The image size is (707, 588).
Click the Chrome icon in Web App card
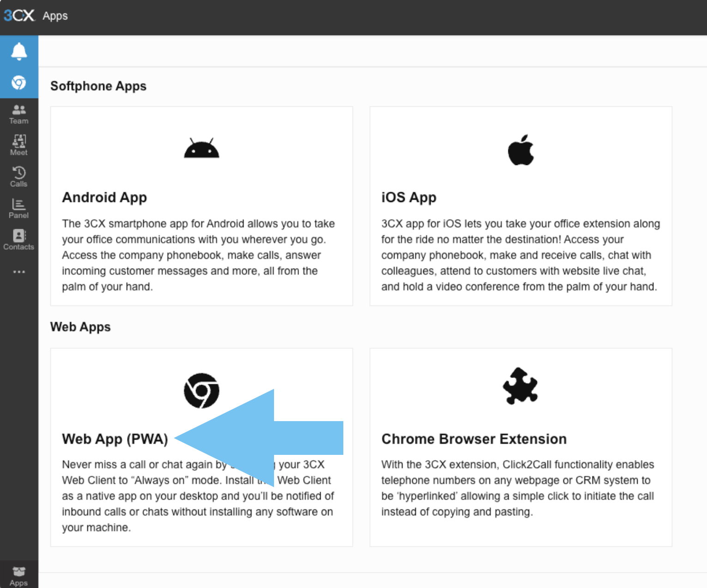tap(201, 391)
